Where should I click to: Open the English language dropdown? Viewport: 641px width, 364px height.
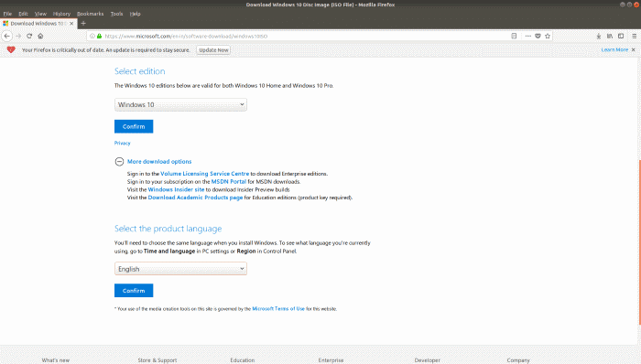180,269
